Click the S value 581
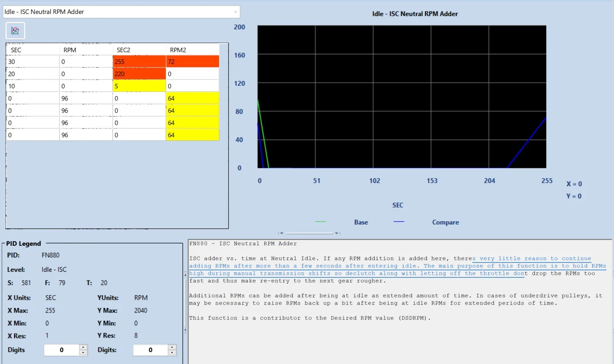Screen dimensions: 614x364 26,283
